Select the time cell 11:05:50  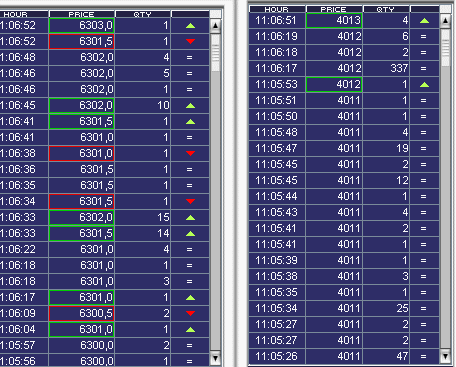click(x=277, y=117)
